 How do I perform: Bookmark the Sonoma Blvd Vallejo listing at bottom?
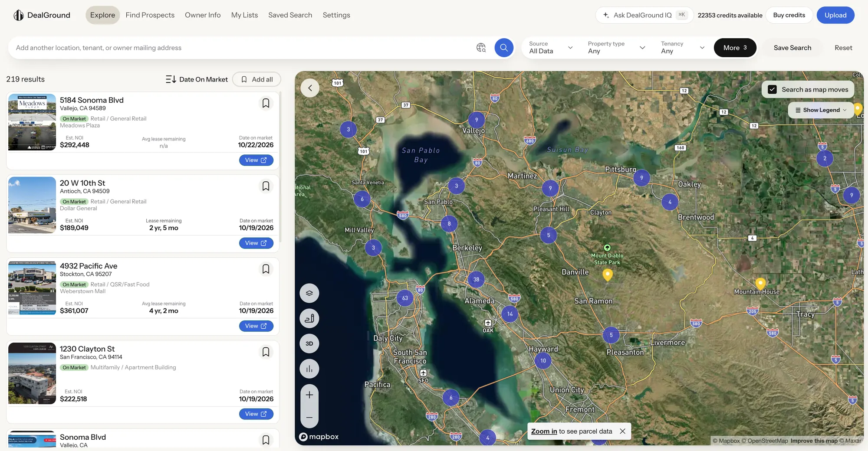[266, 440]
